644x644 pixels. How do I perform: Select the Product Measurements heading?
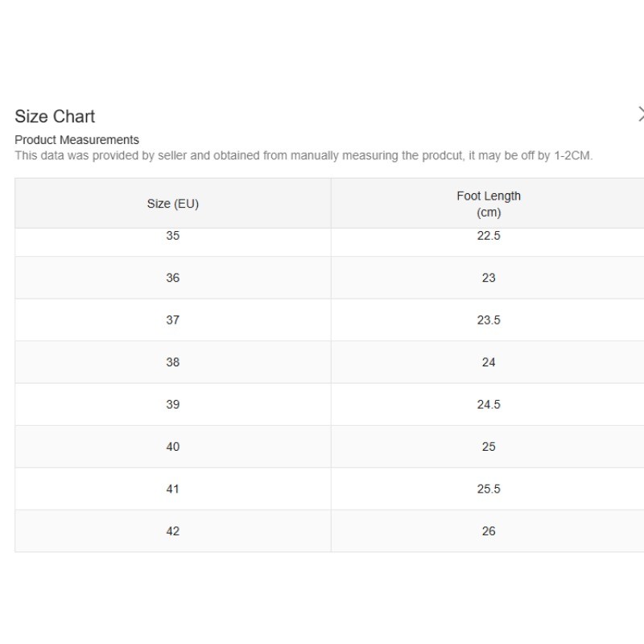[76, 140]
